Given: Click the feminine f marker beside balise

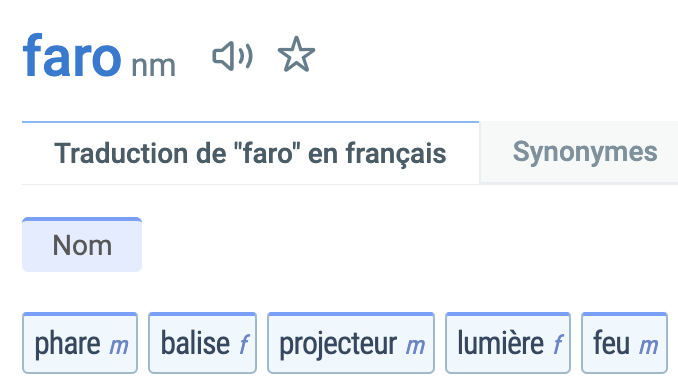Looking at the screenshot, I should tap(244, 344).
